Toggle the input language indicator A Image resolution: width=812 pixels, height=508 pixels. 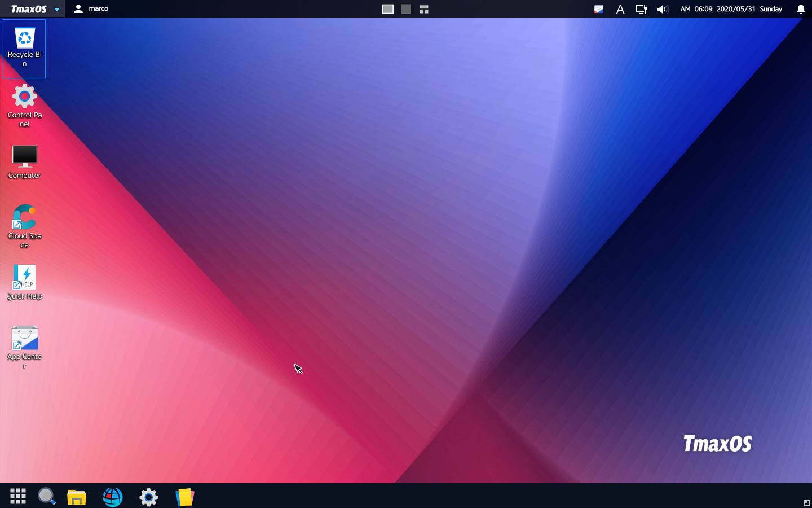[x=620, y=9]
